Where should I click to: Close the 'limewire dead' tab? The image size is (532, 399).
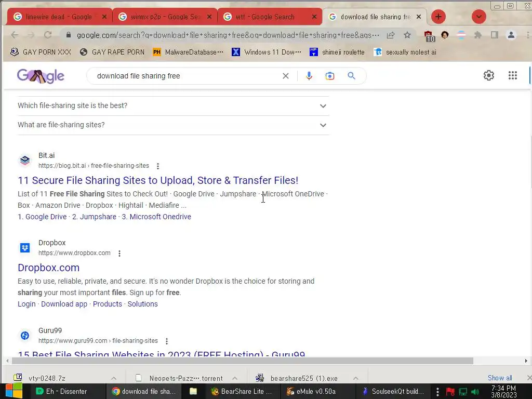tap(104, 17)
